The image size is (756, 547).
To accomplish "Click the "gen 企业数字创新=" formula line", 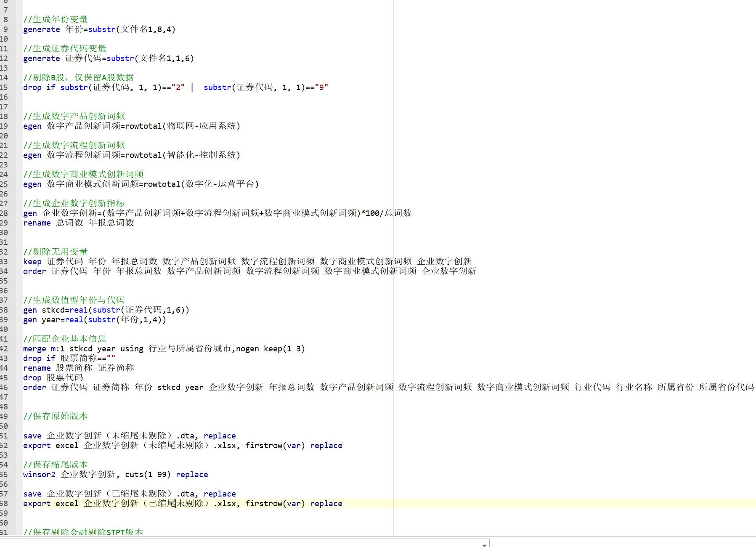I will tap(218, 213).
